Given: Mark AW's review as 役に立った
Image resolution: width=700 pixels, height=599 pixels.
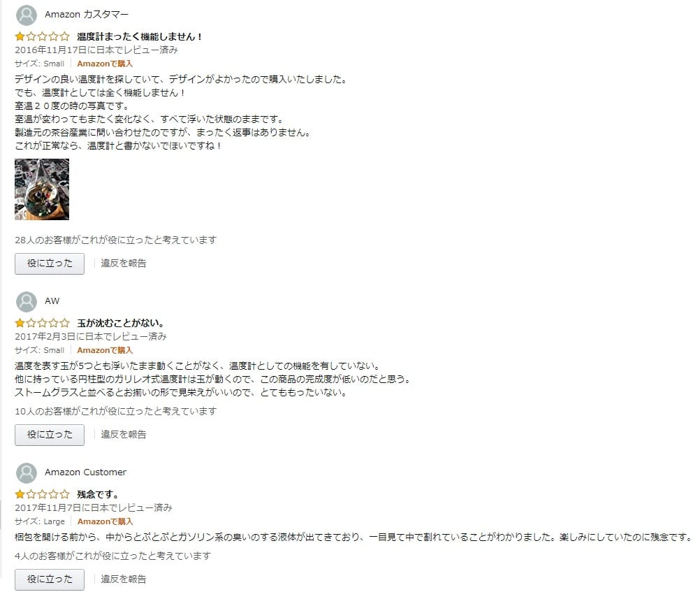Looking at the screenshot, I should point(50,435).
